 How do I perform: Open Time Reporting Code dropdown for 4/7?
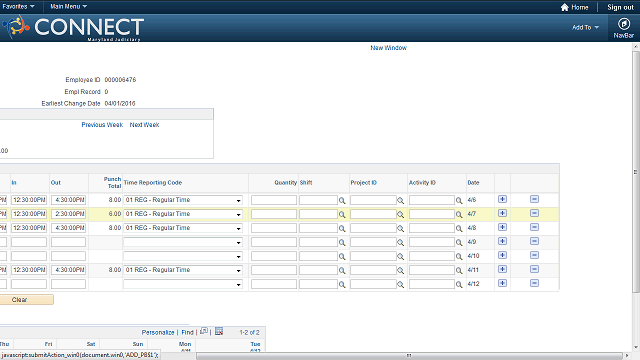(183, 214)
